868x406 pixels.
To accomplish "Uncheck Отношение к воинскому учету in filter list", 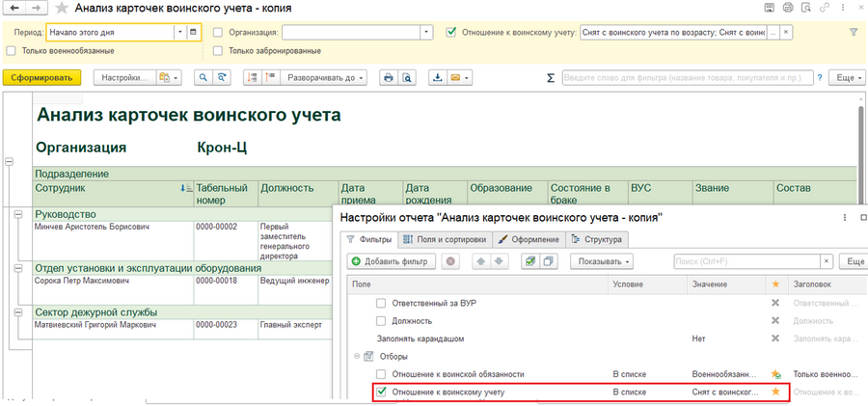I will coord(381,392).
